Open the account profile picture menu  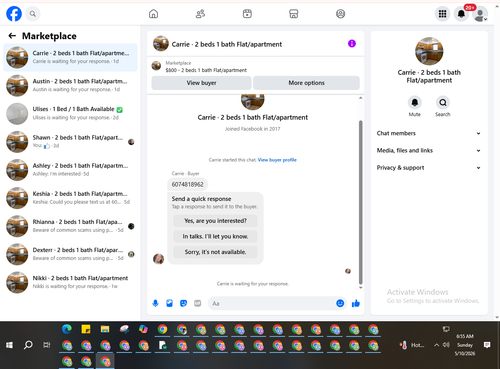pyautogui.click(x=480, y=14)
